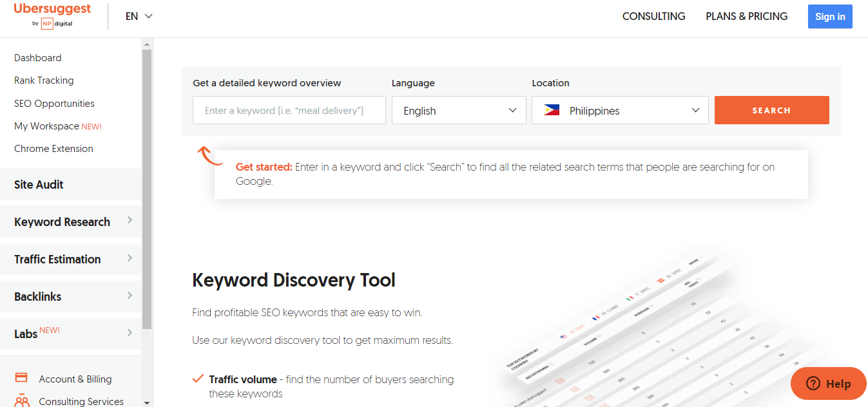Open Account & Billing link
Image resolution: width=868 pixels, height=407 pixels.
click(75, 379)
